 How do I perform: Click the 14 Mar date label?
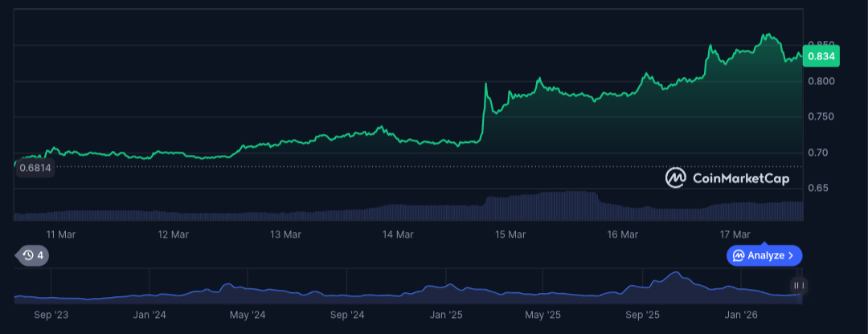tap(398, 234)
